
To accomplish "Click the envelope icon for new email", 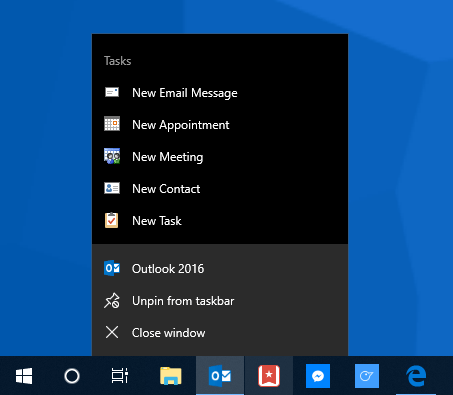I will [x=112, y=92].
